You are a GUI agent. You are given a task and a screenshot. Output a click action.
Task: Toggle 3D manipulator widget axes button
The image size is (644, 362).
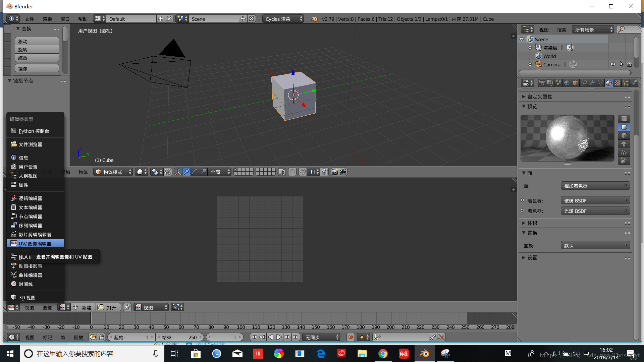(x=178, y=172)
